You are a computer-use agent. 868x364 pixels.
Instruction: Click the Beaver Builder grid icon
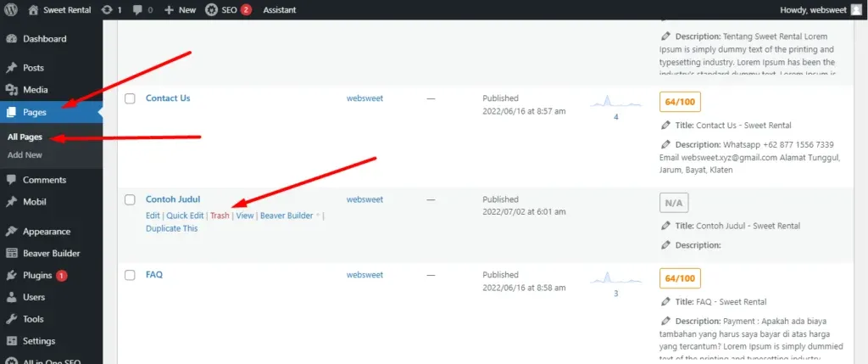11,253
